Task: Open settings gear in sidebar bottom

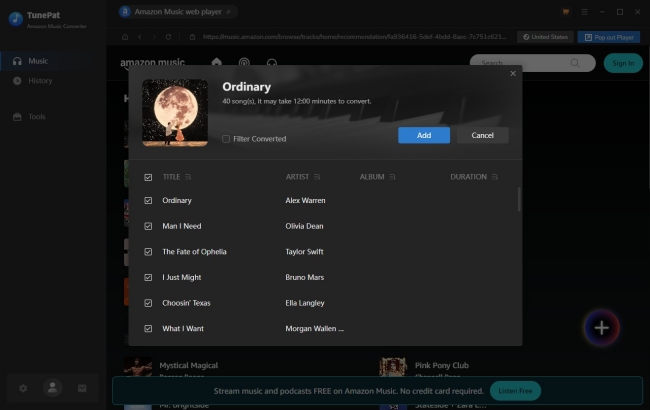Action: [23, 388]
